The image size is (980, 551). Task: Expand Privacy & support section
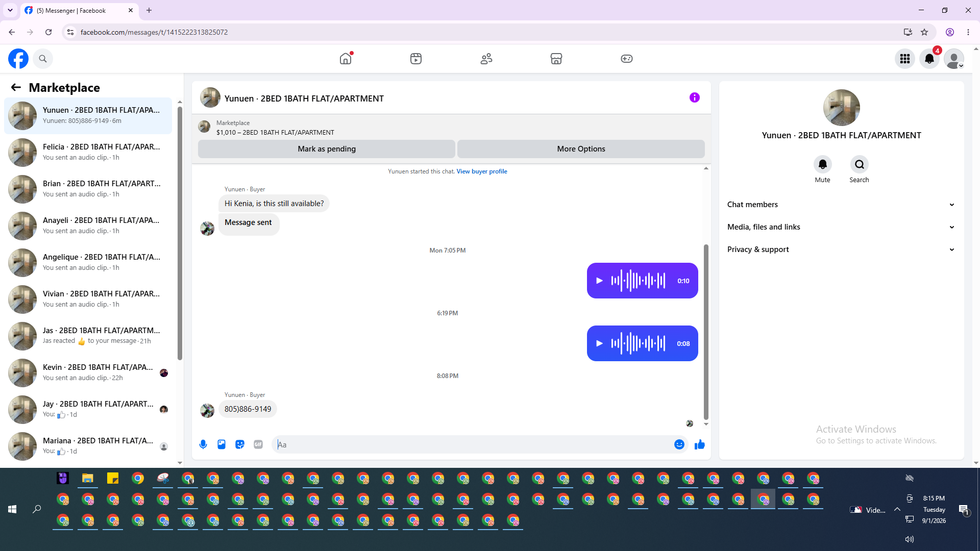tap(841, 249)
